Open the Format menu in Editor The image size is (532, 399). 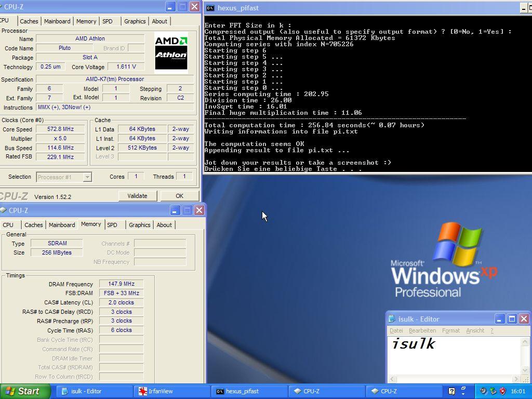point(451,330)
